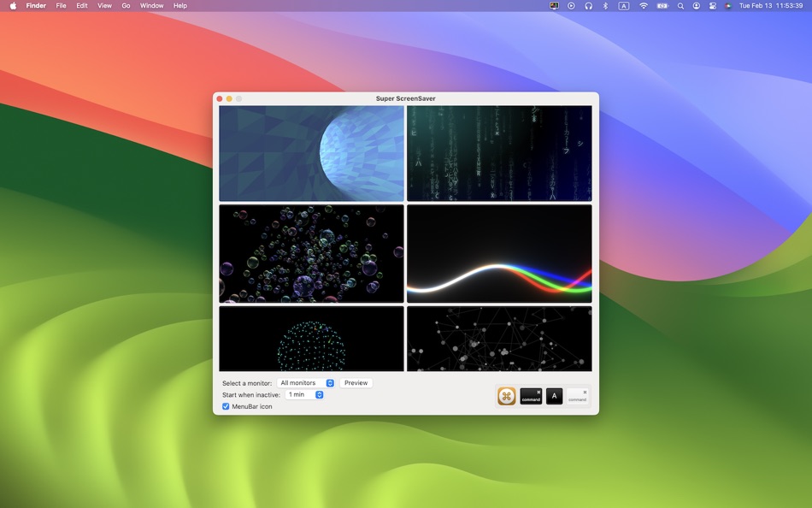Open the Wi-Fi status menu
This screenshot has height=508, width=812.
pyautogui.click(x=643, y=6)
